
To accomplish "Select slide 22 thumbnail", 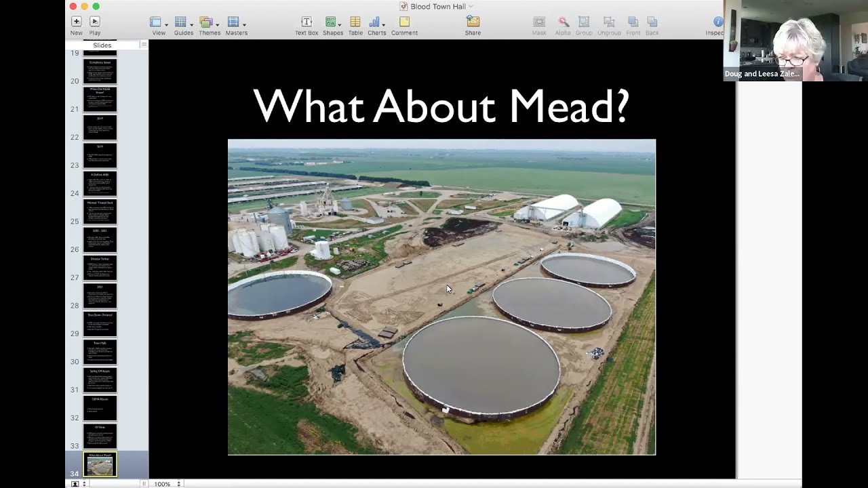I will (x=100, y=127).
